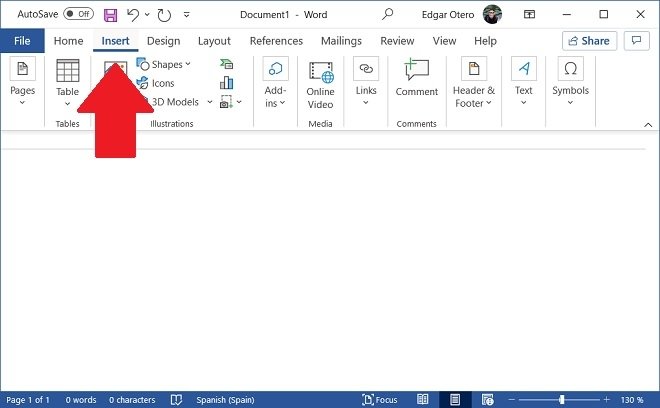Collapse the ribbon with the chevron

pos(648,125)
